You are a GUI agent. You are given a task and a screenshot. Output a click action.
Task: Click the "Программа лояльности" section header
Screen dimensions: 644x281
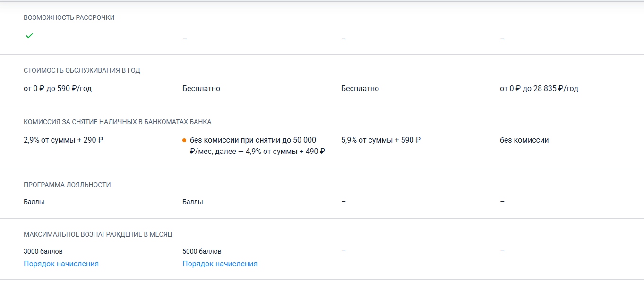(x=67, y=185)
